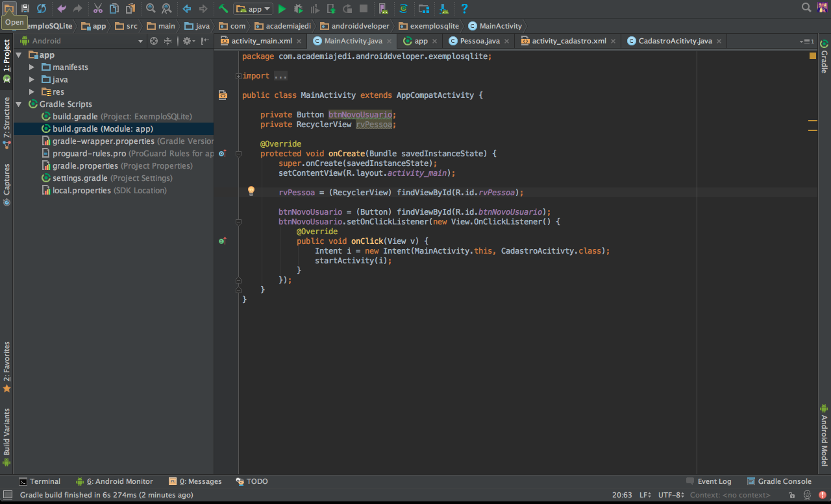Open the Gradle Console panel
831x504 pixels.
779,481
